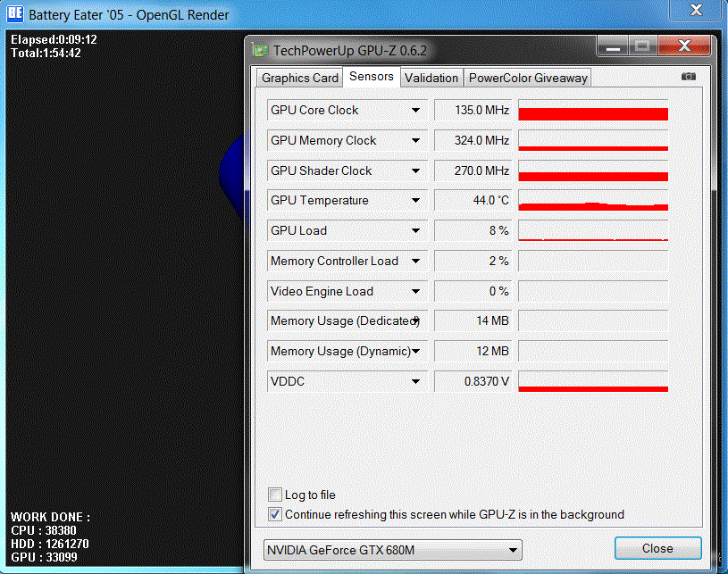This screenshot has width=728, height=574.
Task: Click the GPU Memory Clock history graph
Action: coord(593,141)
